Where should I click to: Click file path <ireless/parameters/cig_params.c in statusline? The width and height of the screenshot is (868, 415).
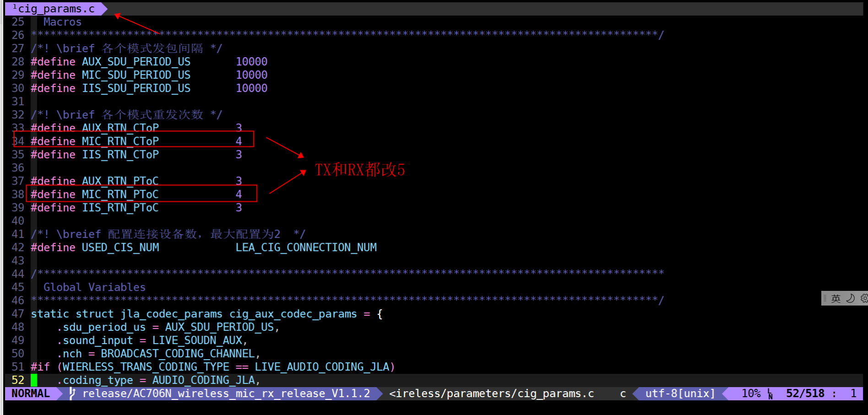[x=491, y=393]
